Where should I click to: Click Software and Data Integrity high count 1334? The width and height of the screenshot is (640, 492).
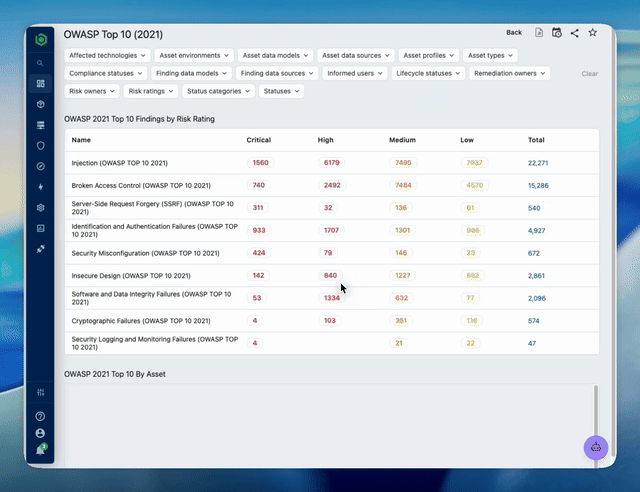click(332, 298)
